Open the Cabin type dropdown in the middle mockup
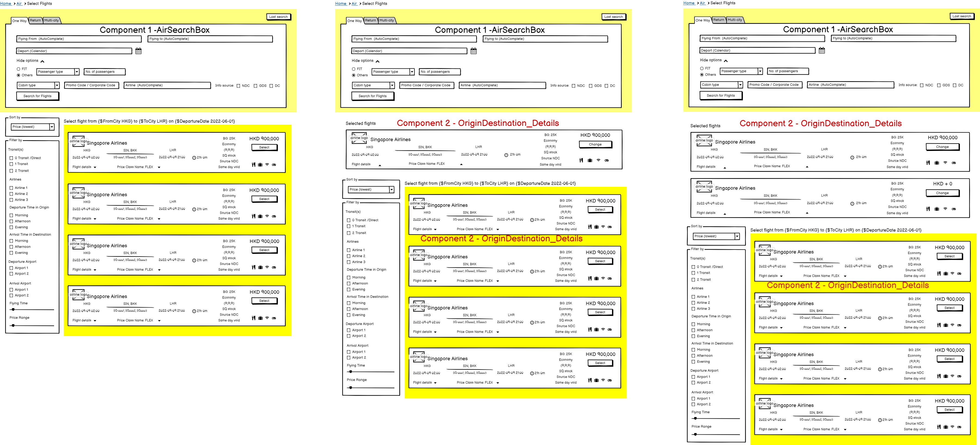Image resolution: width=980 pixels, height=445 pixels. click(x=392, y=85)
